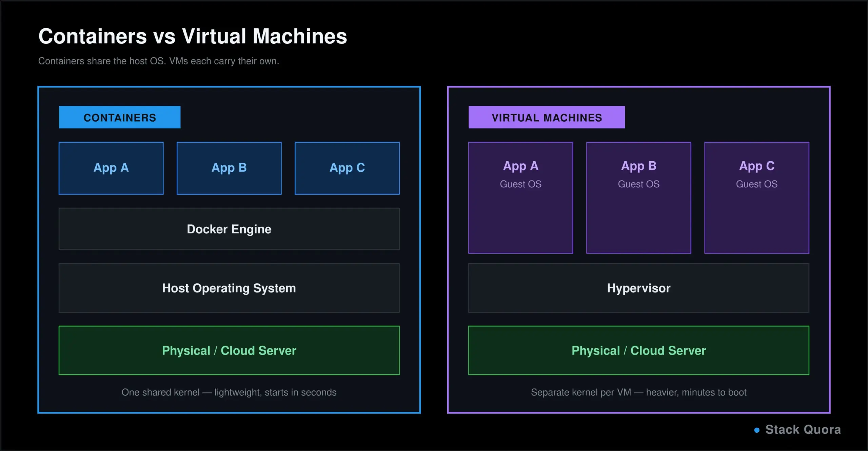
Task: Click subtitle 'Containers share the host OS'
Action: pyautogui.click(x=102, y=61)
